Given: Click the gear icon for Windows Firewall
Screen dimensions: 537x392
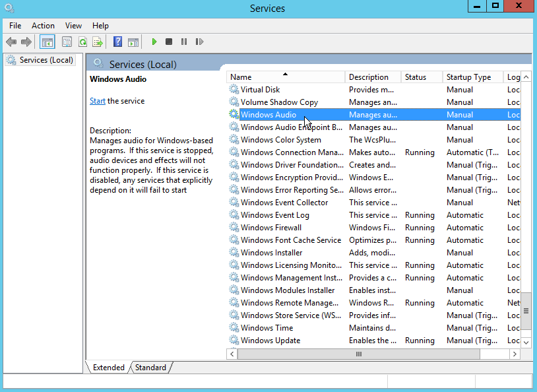Looking at the screenshot, I should pyautogui.click(x=234, y=228).
